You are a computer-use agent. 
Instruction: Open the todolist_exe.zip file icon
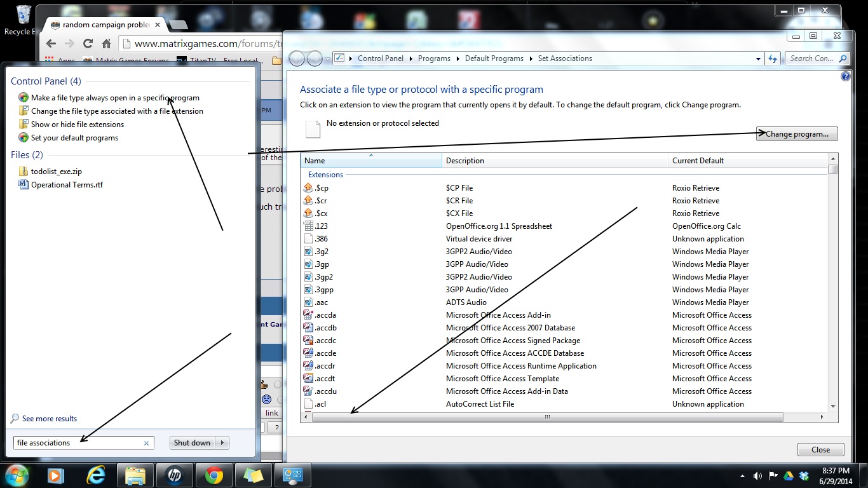coord(24,172)
